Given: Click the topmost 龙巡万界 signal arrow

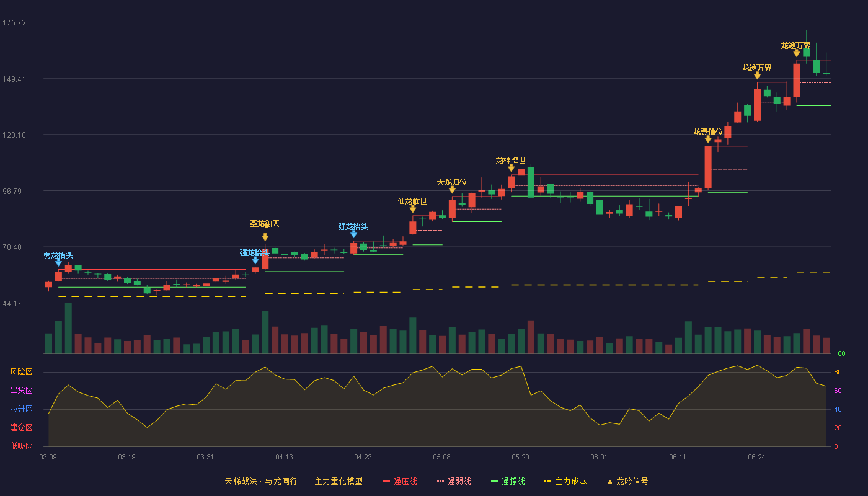Looking at the screenshot, I should 797,53.
